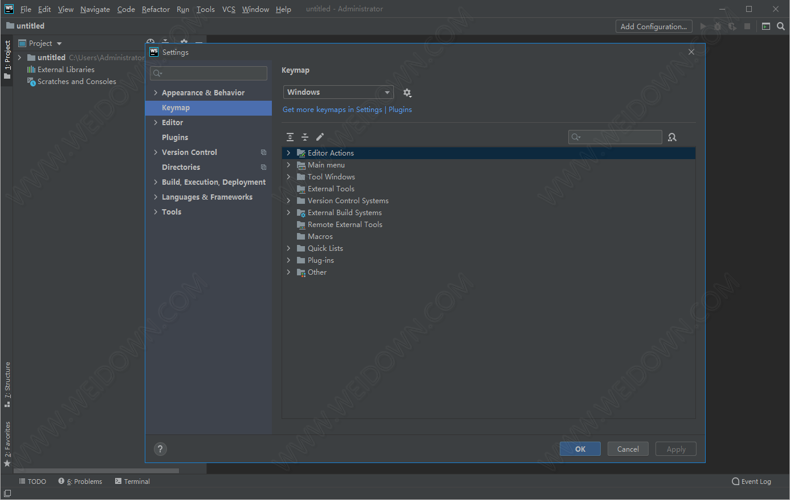This screenshot has width=790, height=500.
Task: Open the TODO tool window
Action: (x=32, y=481)
